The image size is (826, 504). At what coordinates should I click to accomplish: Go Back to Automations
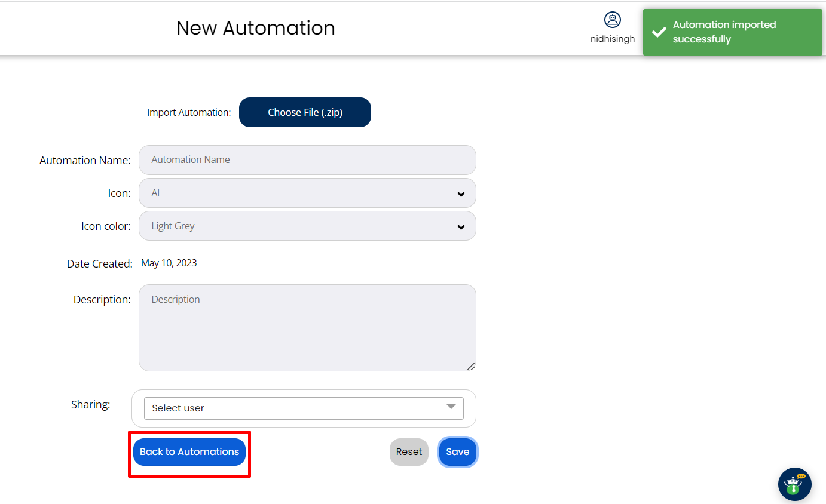189,452
